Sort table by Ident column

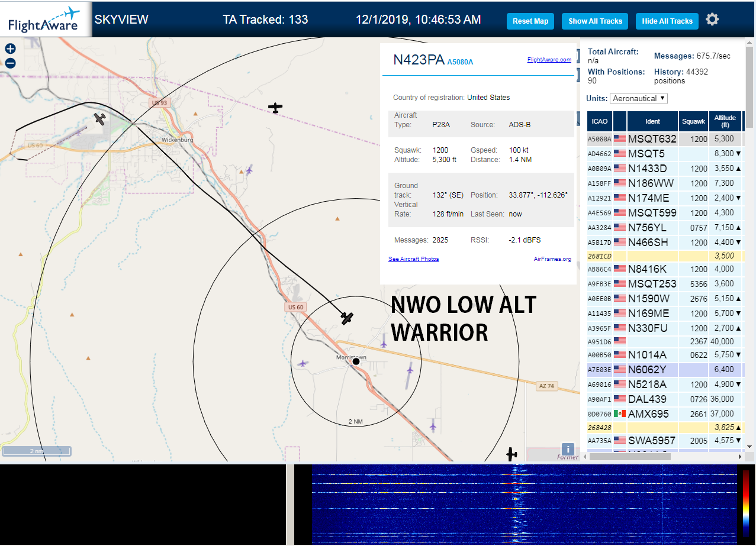[x=652, y=121]
